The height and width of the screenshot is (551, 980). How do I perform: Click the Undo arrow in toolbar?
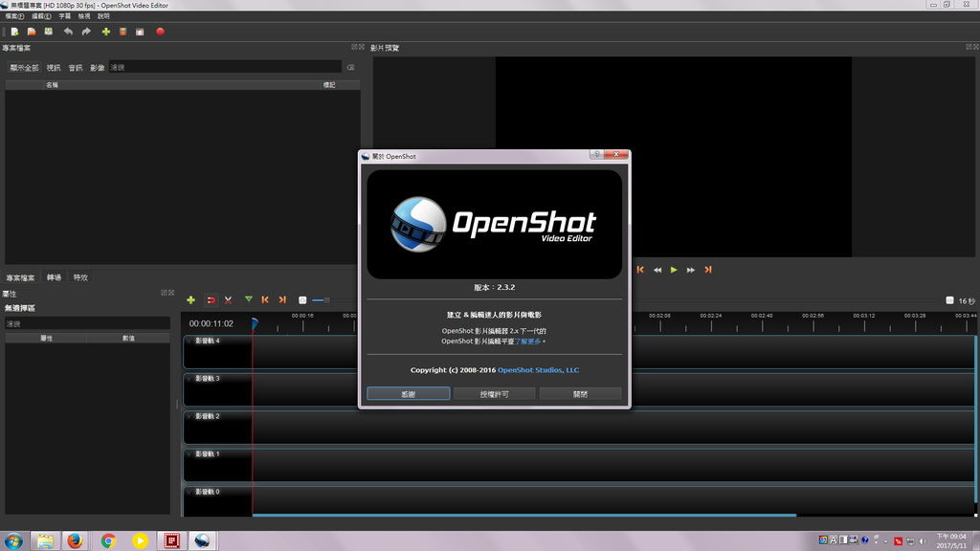68,32
